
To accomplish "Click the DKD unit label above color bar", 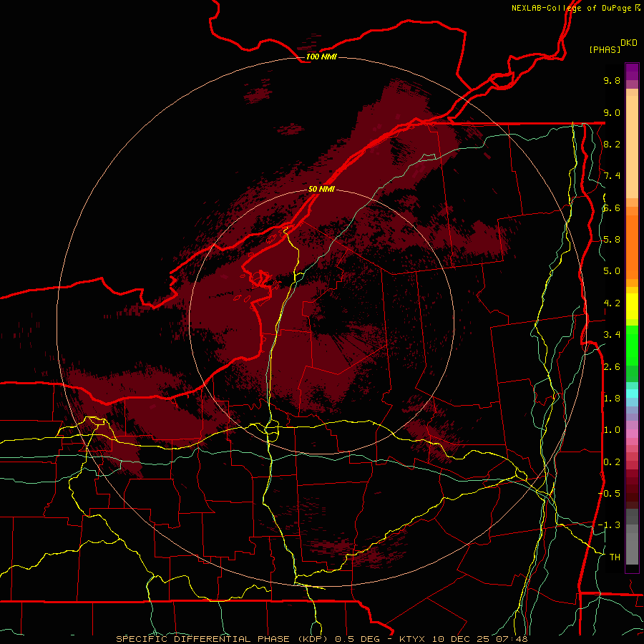I will pos(629,43).
